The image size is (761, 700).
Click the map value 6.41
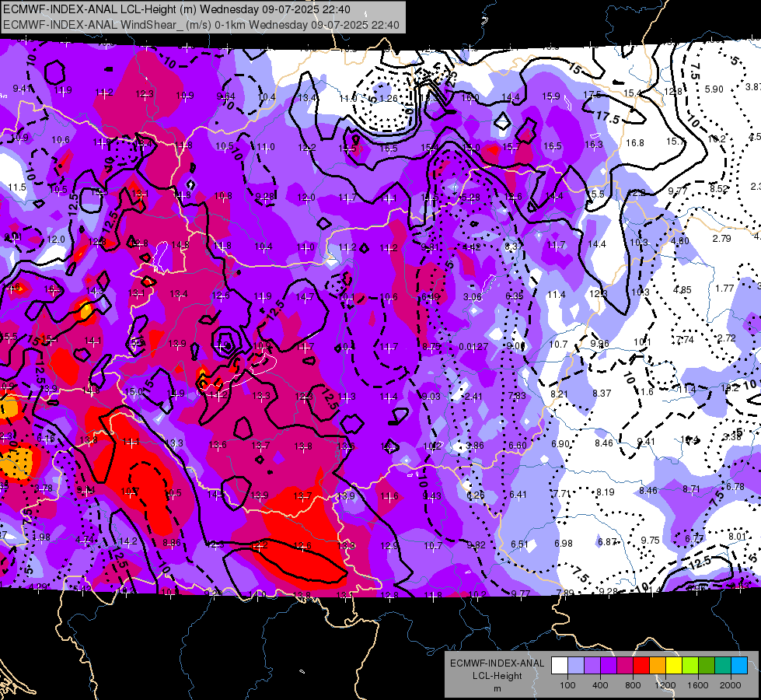(518, 495)
